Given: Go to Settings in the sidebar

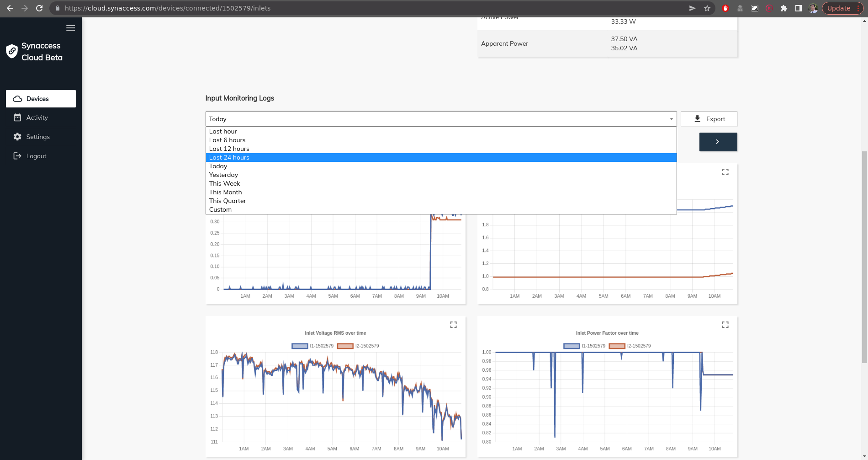Looking at the screenshot, I should point(38,137).
